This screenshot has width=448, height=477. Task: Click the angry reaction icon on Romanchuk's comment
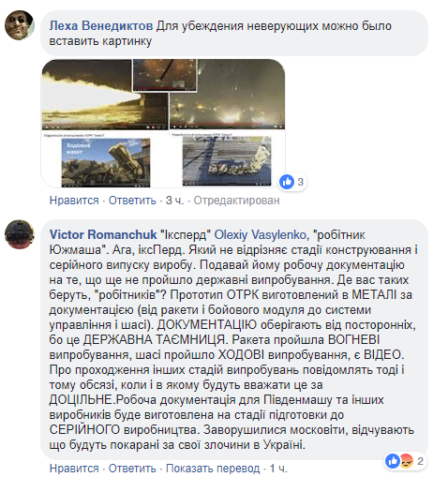pyautogui.click(x=406, y=461)
